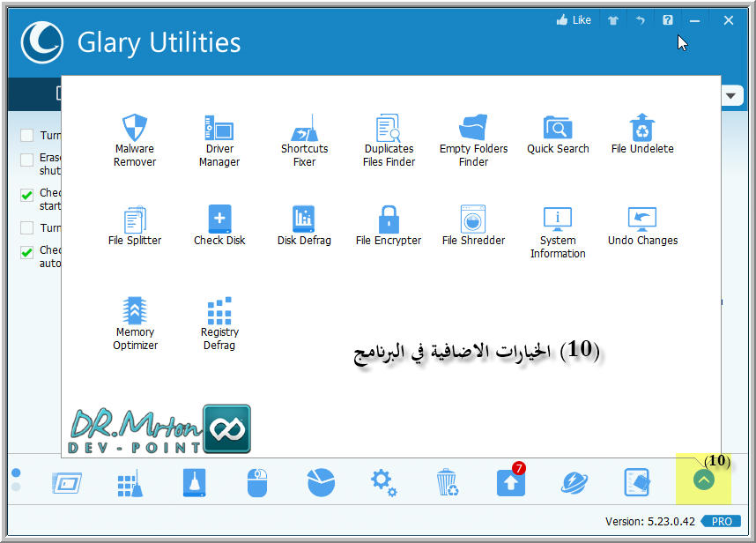Open Undo Changes
The image size is (756, 543).
[x=642, y=226]
